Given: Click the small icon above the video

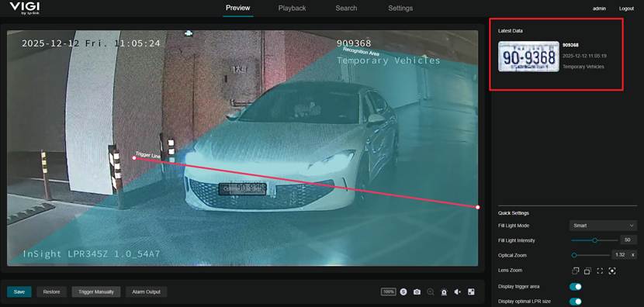Looking at the screenshot, I should pyautogui.click(x=189, y=33).
